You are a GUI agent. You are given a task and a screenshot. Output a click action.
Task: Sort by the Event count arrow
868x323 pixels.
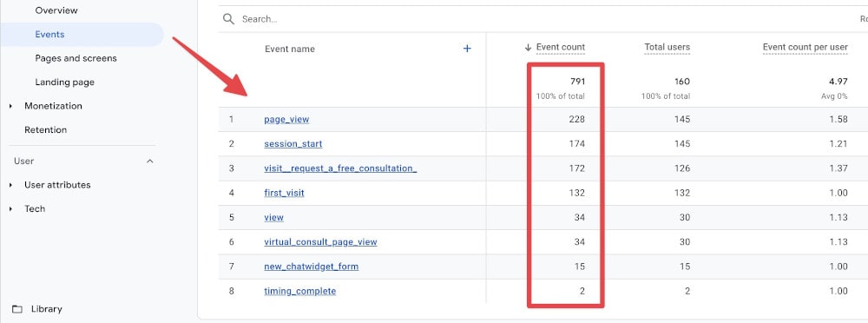[x=528, y=48]
